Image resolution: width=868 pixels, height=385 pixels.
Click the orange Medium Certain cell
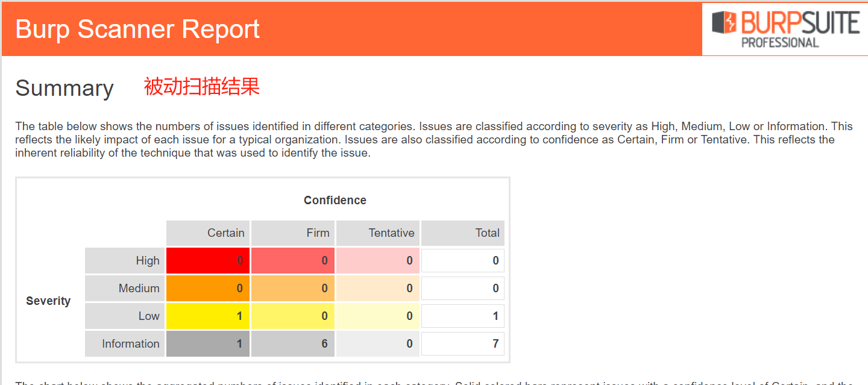click(x=208, y=289)
